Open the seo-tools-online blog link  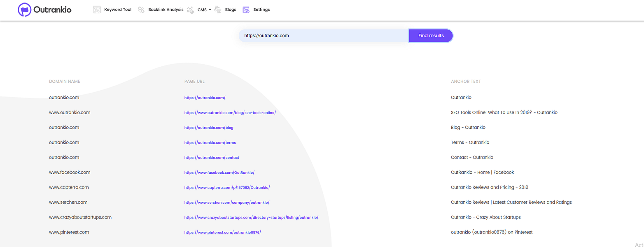[230, 113]
